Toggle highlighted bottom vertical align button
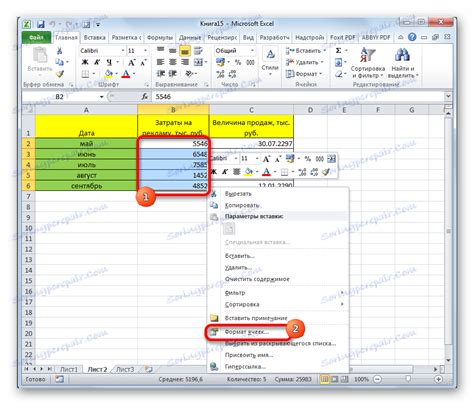This screenshot has height=405, width=474. [x=185, y=51]
